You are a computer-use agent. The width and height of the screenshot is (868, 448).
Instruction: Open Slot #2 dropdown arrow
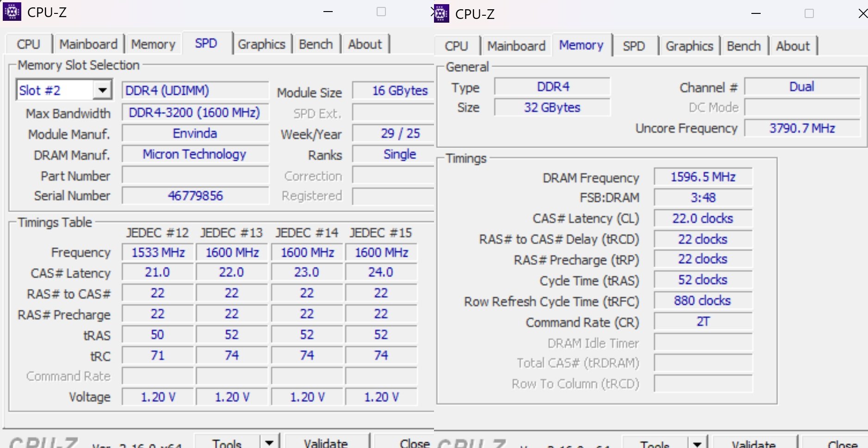[103, 90]
